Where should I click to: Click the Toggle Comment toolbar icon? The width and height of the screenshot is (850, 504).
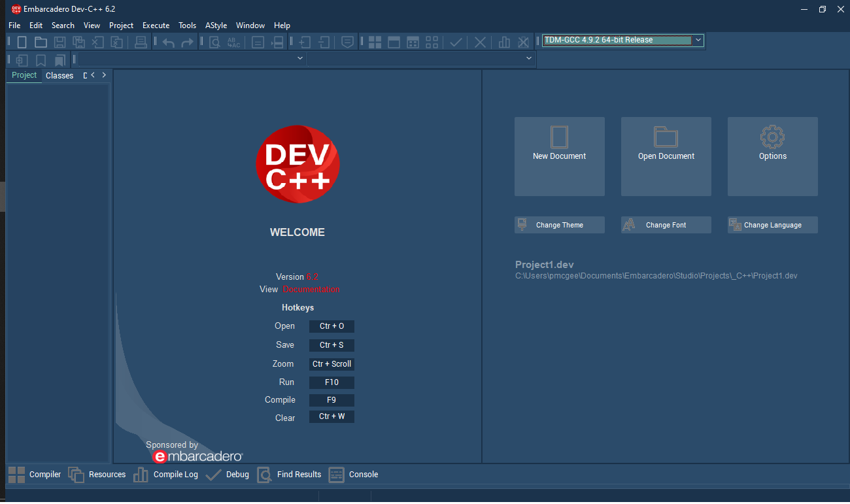point(348,42)
